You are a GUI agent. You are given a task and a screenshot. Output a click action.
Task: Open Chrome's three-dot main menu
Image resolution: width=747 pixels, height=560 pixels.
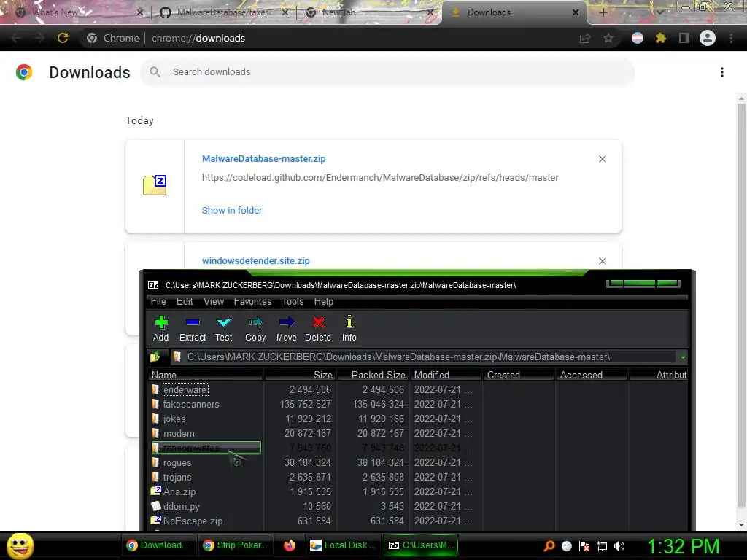(x=731, y=38)
